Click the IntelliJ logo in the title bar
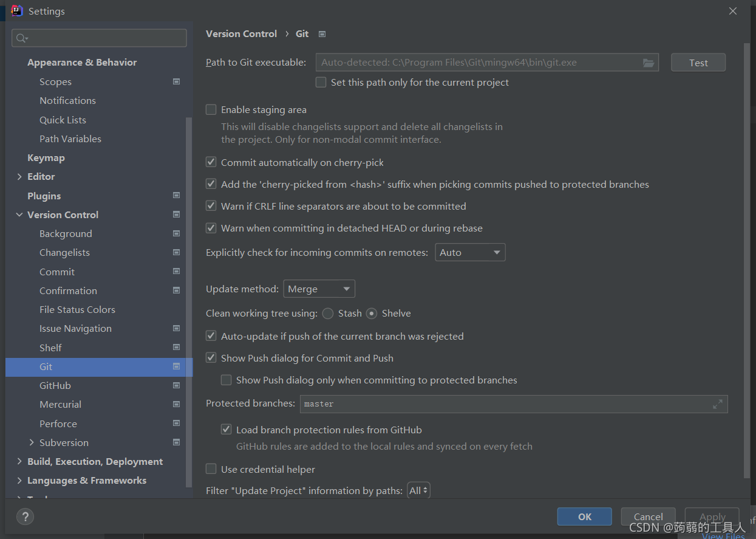 click(x=17, y=11)
